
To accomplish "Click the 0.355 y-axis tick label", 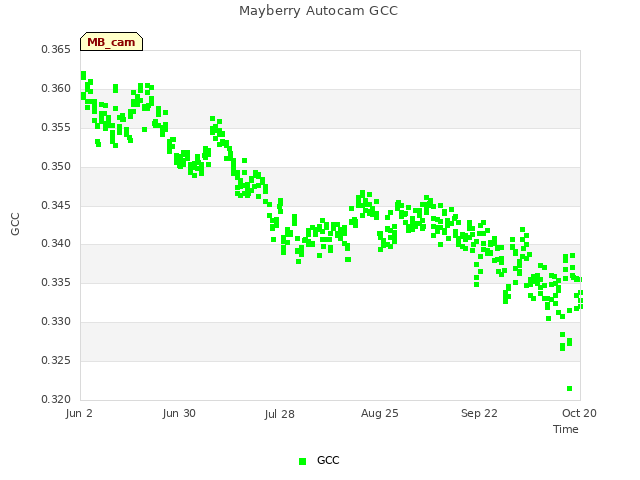I will (56, 127).
